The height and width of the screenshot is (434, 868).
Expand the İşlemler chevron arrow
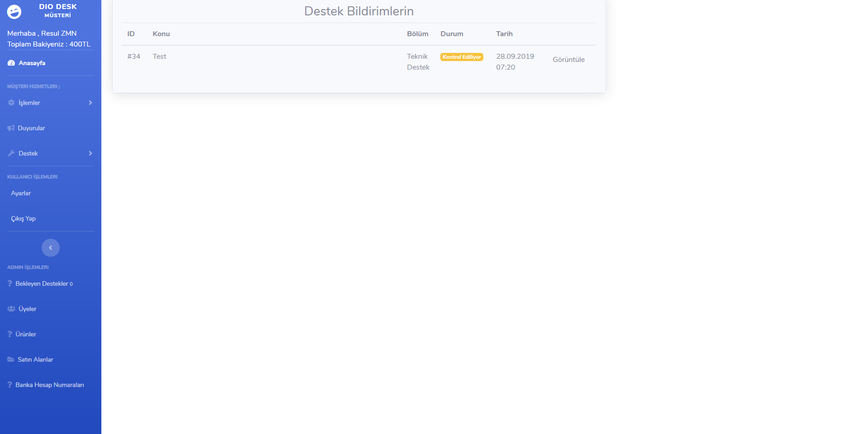(x=91, y=103)
